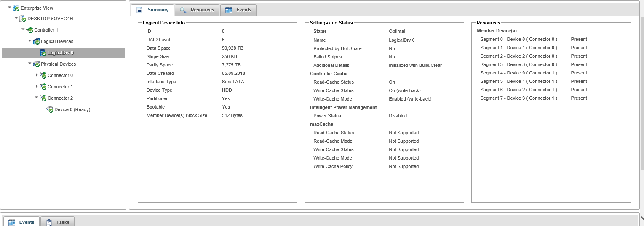644x226 pixels.
Task: Click Segment 7 - Device 3 (Connector 1)
Action: coord(518,98)
